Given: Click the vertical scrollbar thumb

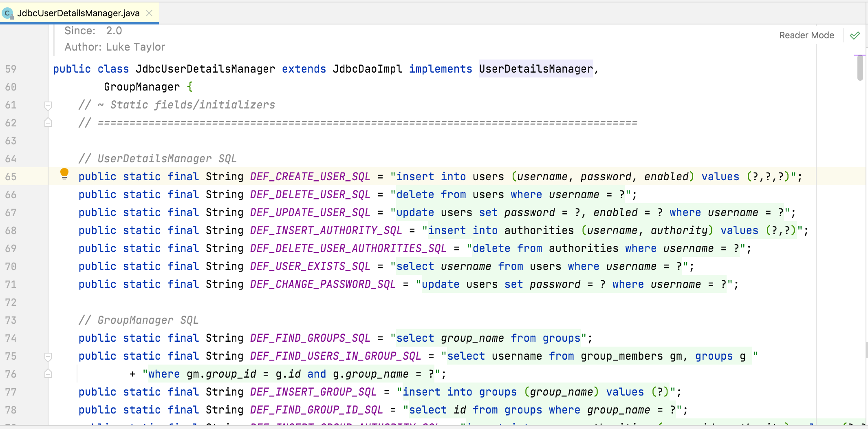Looking at the screenshot, I should coord(860,68).
